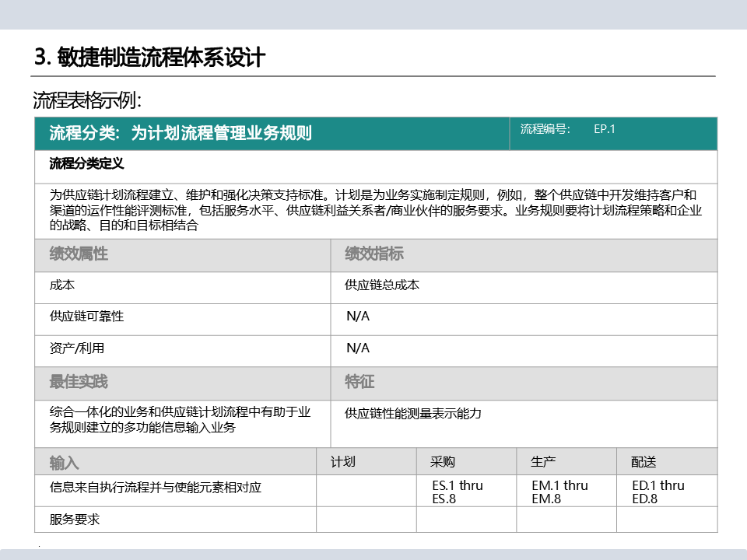Viewport: 747px width, 560px height.
Task: Click the ED.1 thru ED.8 cell
Action: pyautogui.click(x=667, y=491)
